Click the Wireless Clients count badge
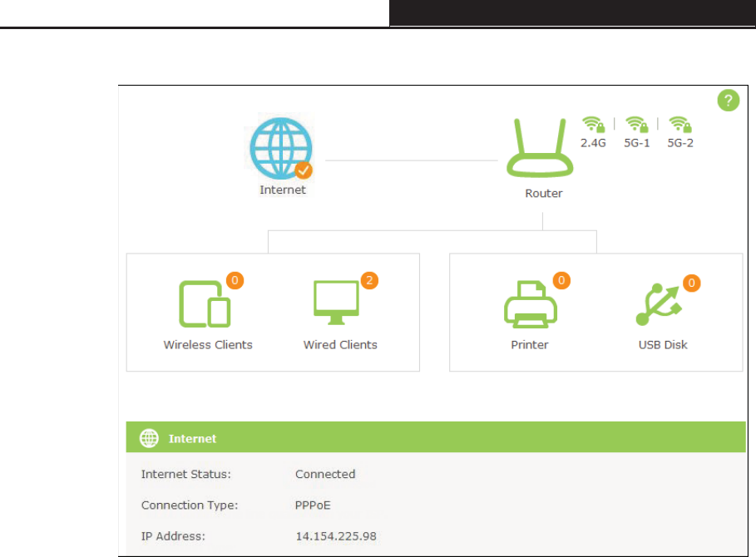 235,280
